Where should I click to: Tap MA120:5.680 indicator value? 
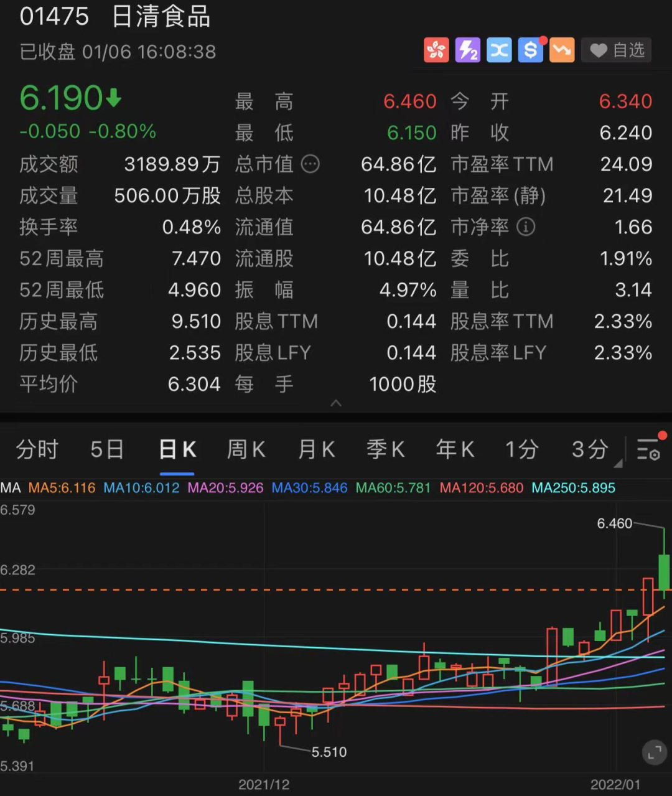point(482,488)
